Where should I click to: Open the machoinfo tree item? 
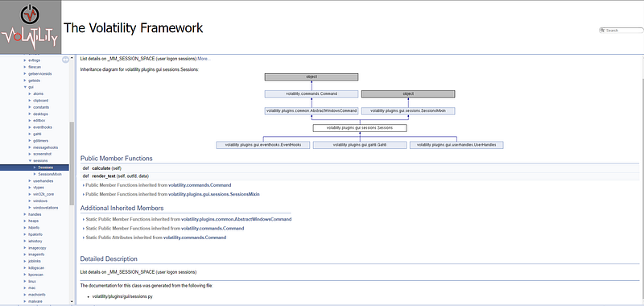pos(37,295)
